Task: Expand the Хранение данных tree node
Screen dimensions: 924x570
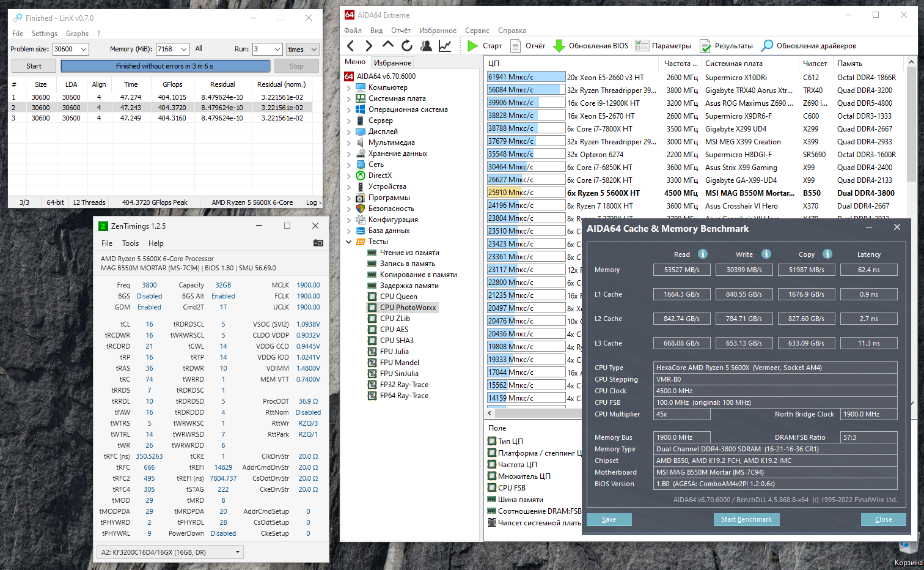Action: (349, 154)
